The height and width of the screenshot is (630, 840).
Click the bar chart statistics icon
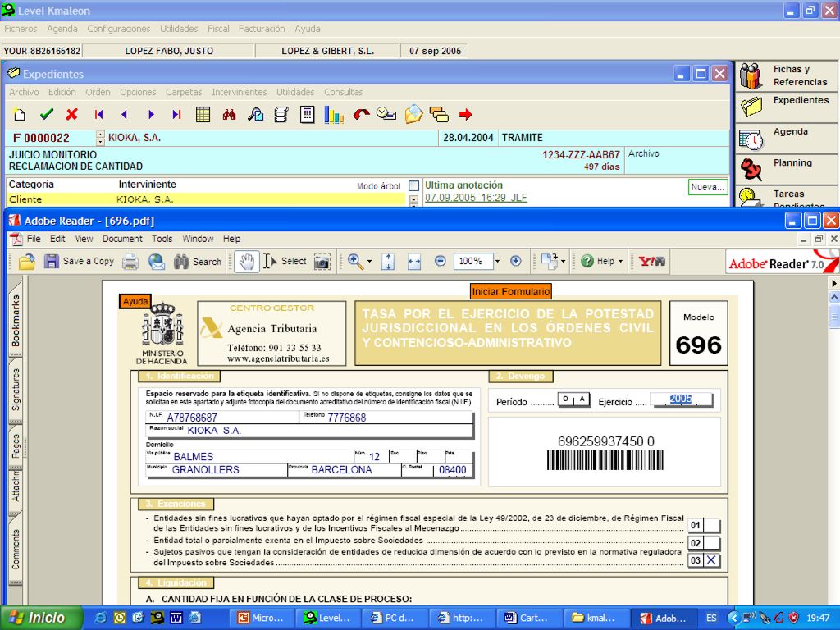(x=334, y=115)
